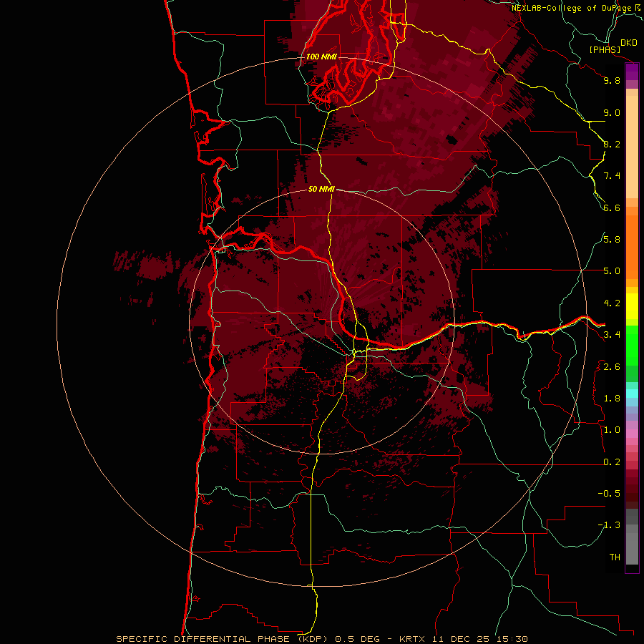Click the TH threshold label on the scale
Image resolution: width=644 pixels, height=644 pixels.
pos(615,557)
